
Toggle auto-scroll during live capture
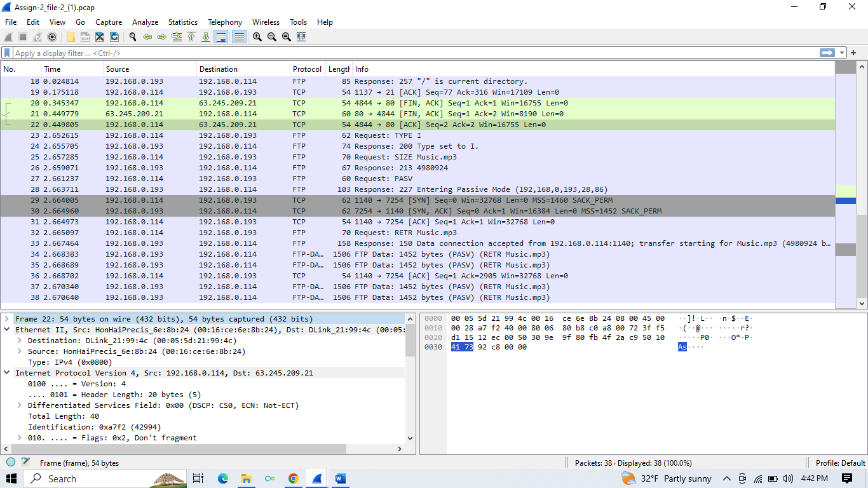click(x=220, y=37)
